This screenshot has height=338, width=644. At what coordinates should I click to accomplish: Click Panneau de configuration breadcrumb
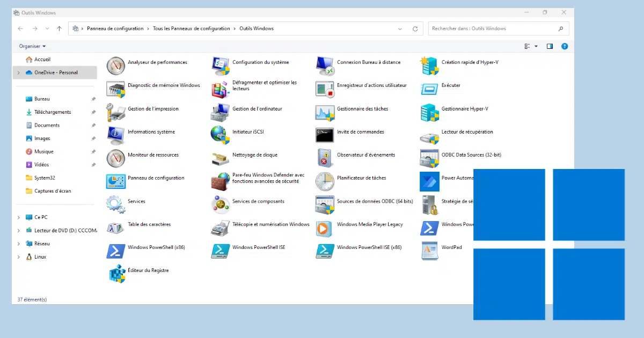115,28
